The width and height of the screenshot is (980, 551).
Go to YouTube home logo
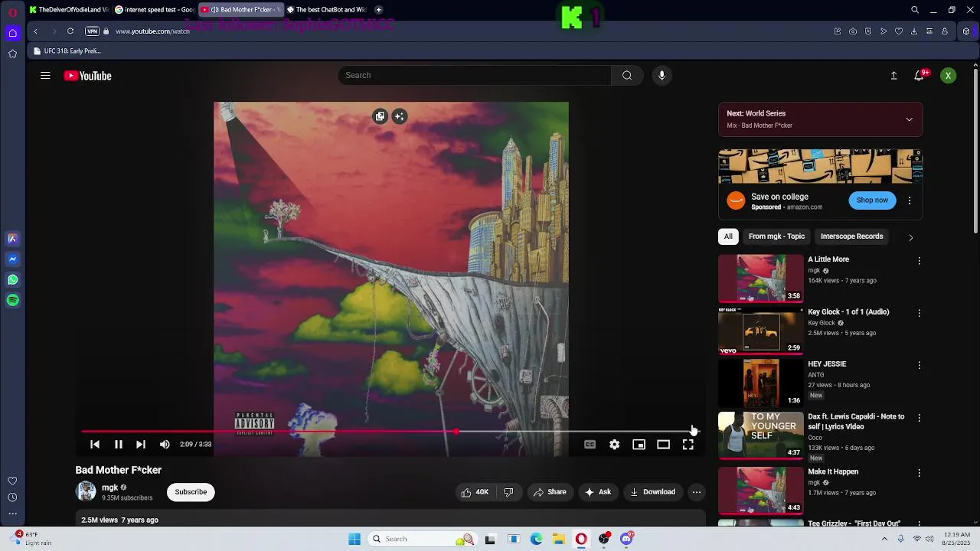(88, 76)
